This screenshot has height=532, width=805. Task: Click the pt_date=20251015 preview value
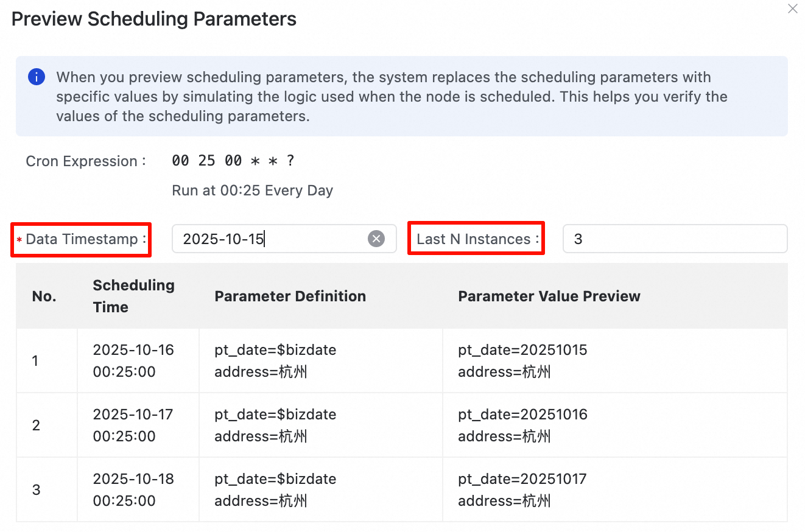tap(522, 350)
